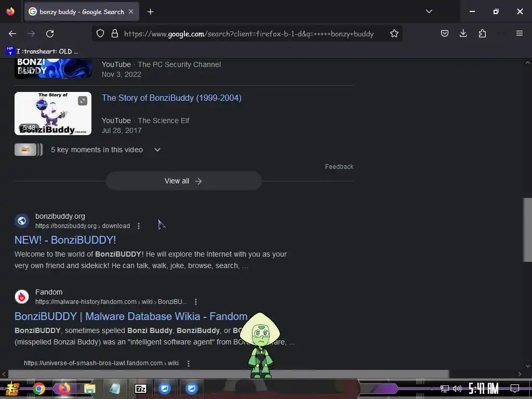Open Firefox application hamburger menu
The width and height of the screenshot is (532, 399).
pyautogui.click(x=519, y=33)
